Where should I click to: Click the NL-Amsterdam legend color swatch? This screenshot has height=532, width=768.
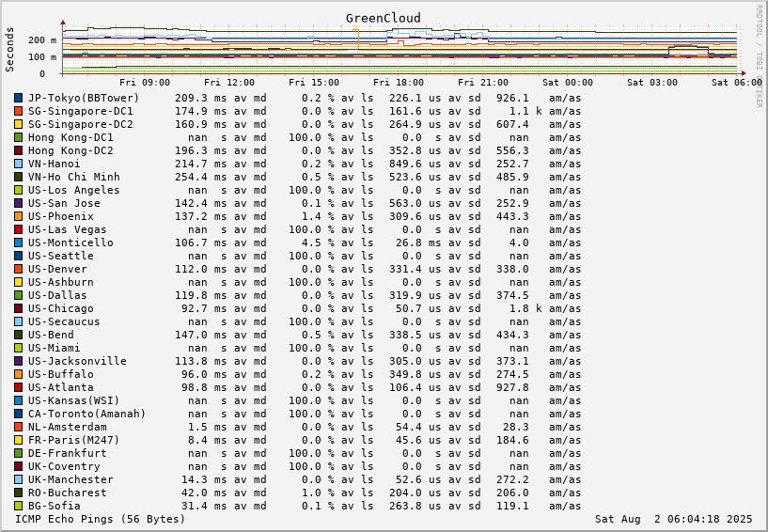tap(19, 427)
